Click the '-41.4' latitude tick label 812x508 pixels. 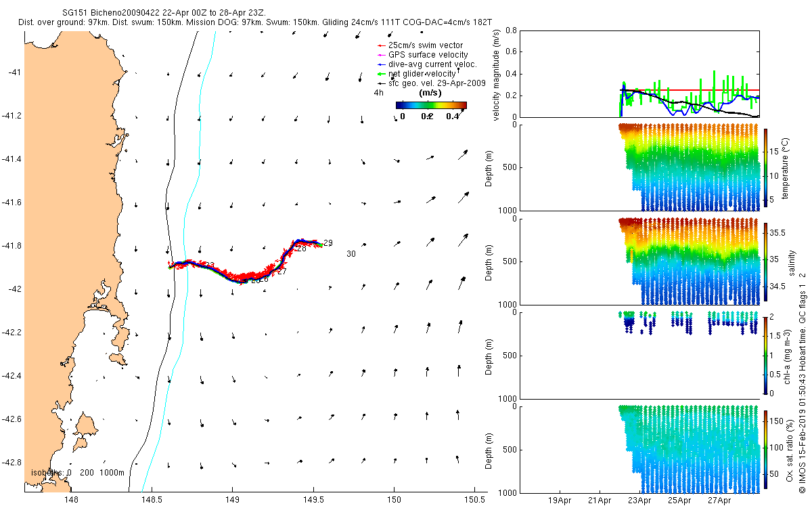click(x=11, y=159)
